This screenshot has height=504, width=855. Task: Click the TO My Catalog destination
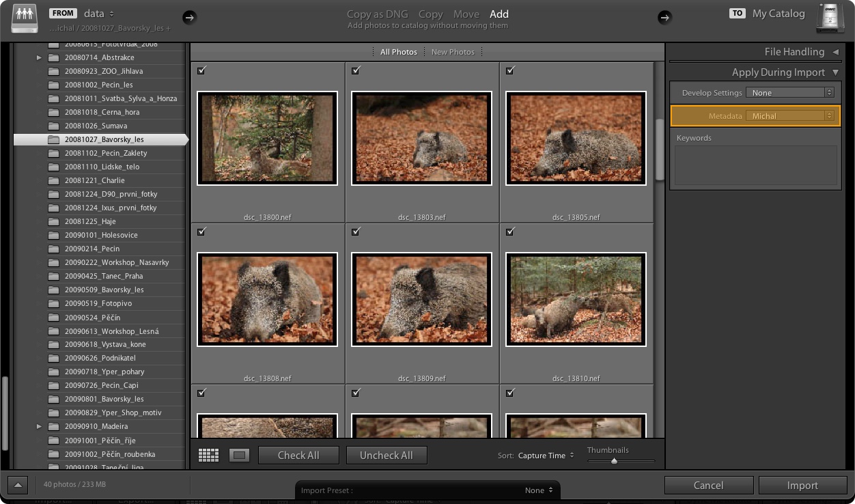tap(779, 14)
